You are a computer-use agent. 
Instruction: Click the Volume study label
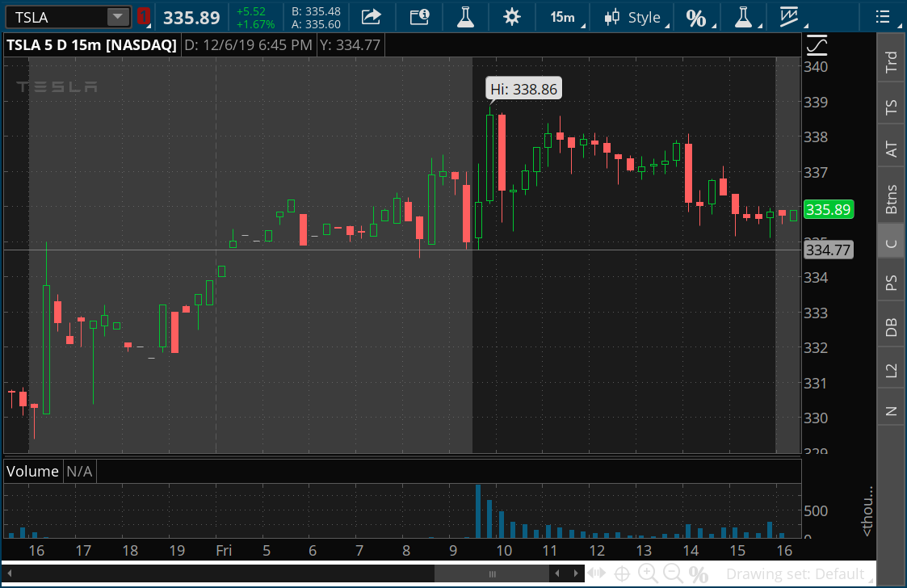coord(32,471)
